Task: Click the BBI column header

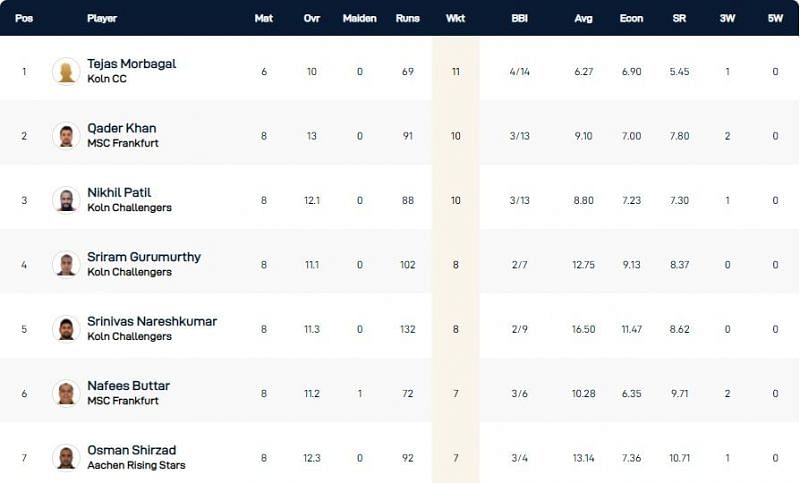Action: tap(519, 18)
